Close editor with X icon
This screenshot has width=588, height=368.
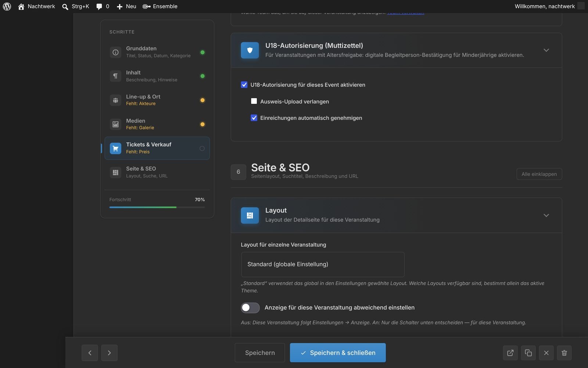tap(546, 353)
